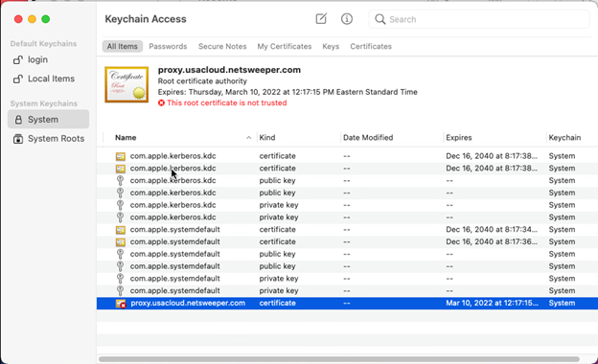Click the unlocked padlock icon beside login

coord(18,59)
